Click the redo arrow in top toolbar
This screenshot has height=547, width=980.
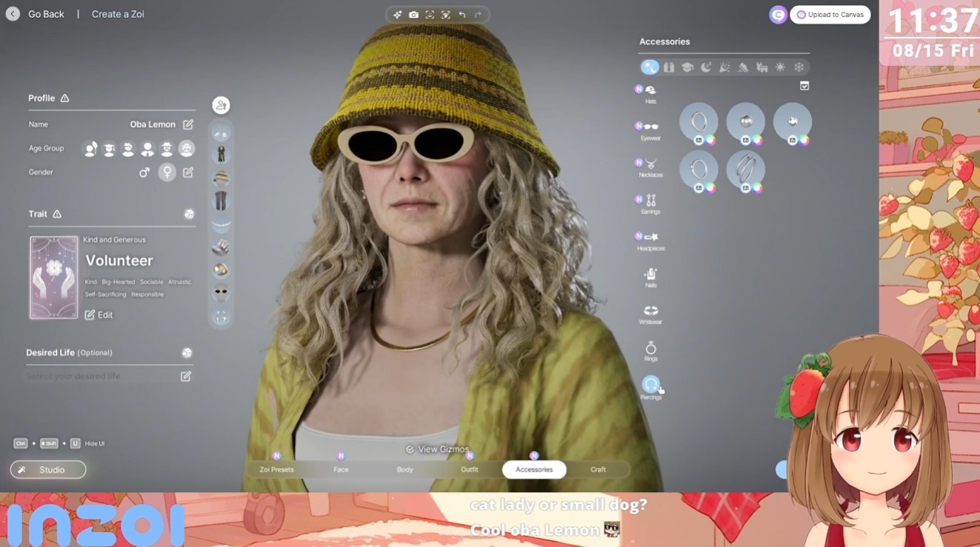pos(478,15)
